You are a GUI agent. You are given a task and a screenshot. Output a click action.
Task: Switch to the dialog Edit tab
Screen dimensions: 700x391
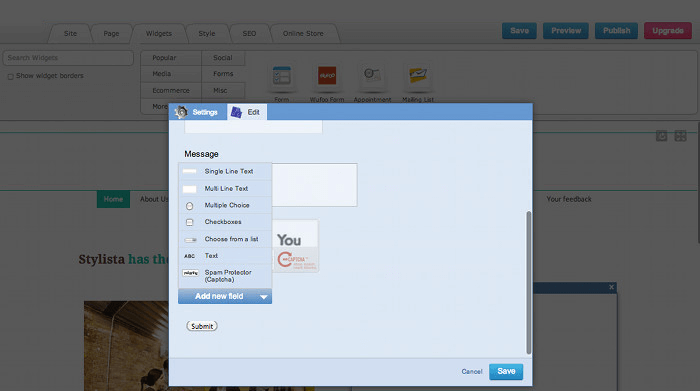coord(247,112)
